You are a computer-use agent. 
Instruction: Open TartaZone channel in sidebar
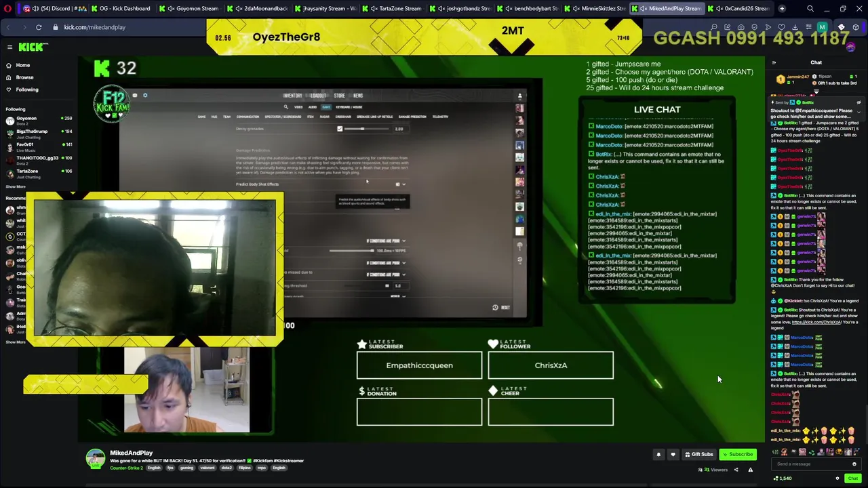[x=39, y=174]
